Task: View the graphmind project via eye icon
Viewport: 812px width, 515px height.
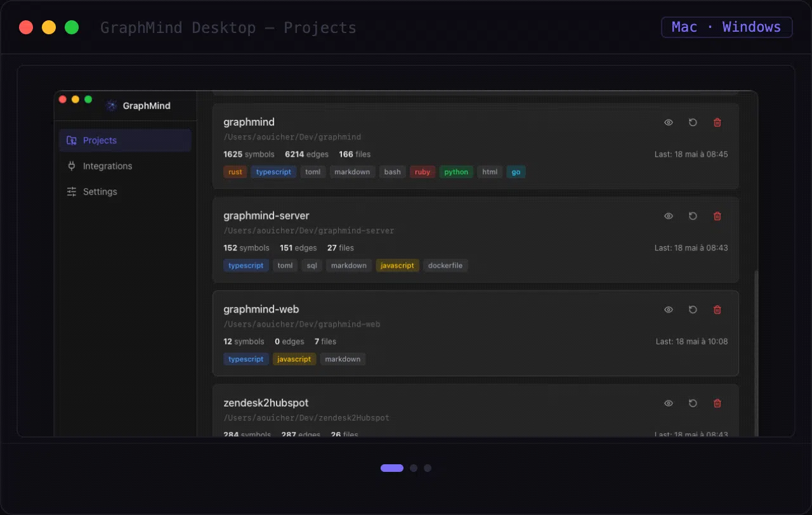Action: 669,122
